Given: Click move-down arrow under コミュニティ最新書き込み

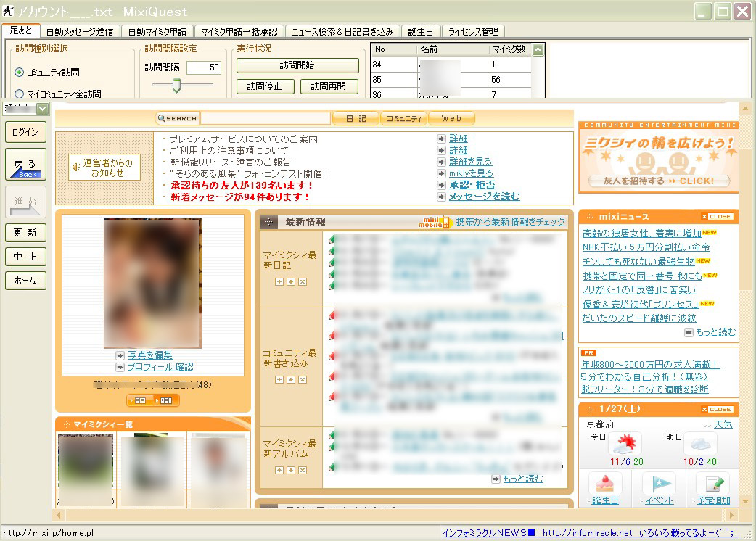Looking at the screenshot, I should 291,379.
